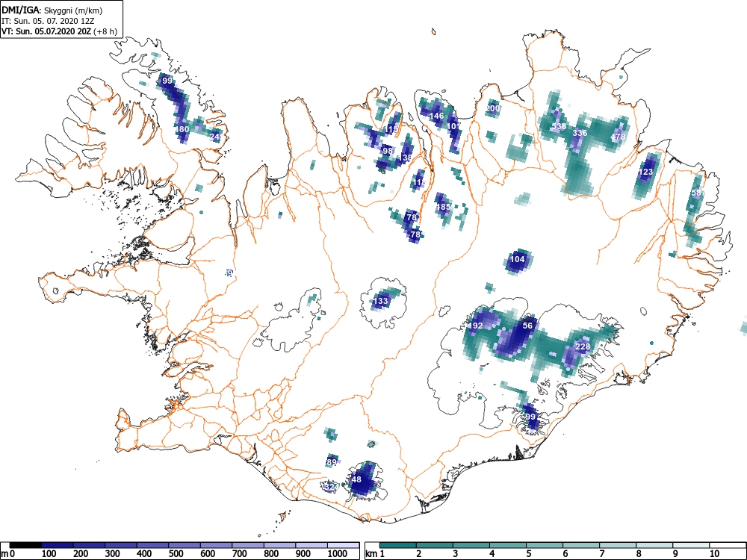Click the white swatch above the 10 km label

pos(728,545)
